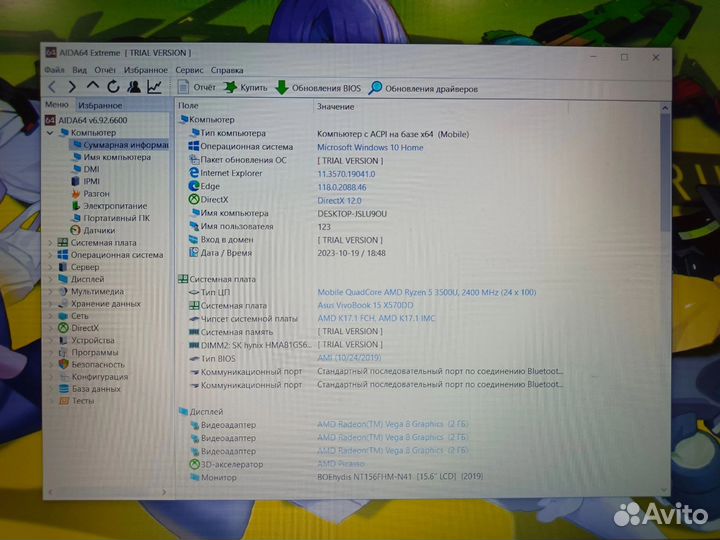This screenshot has width=720, height=540.
Task: Open the user manager person icon in toolbar
Action: click(x=134, y=87)
